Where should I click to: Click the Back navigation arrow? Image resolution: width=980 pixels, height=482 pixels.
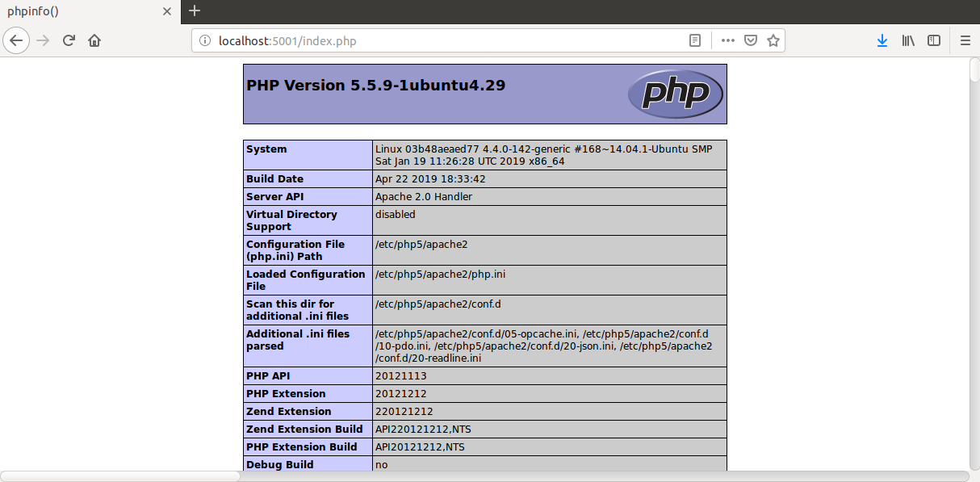[x=16, y=40]
